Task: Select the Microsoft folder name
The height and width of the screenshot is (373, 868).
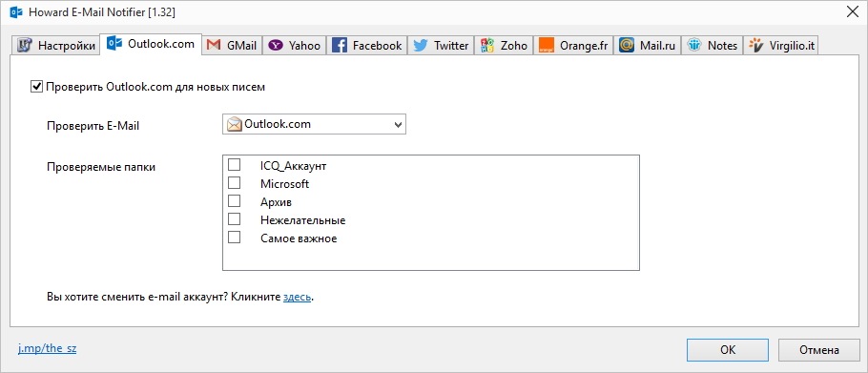Action: [284, 184]
